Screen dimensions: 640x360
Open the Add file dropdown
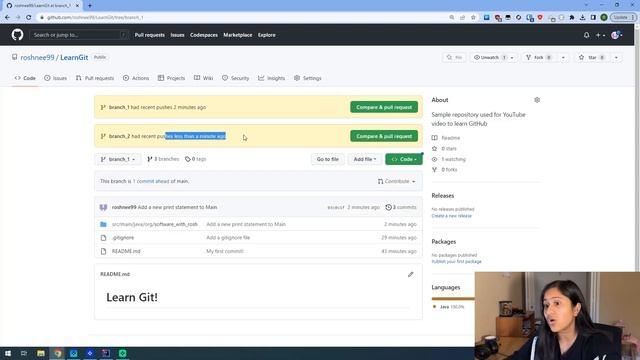[x=365, y=159]
